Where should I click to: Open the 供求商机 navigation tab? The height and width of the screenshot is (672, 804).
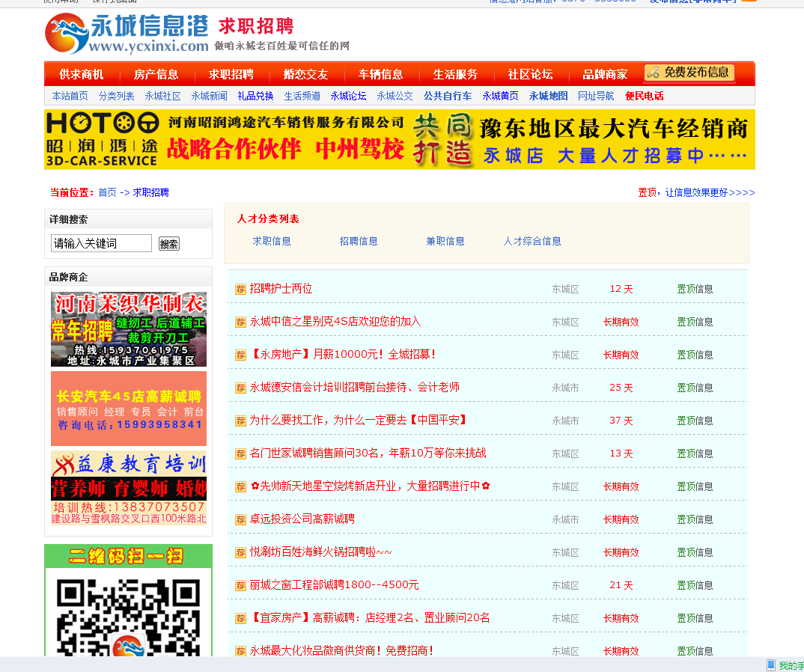[82, 74]
